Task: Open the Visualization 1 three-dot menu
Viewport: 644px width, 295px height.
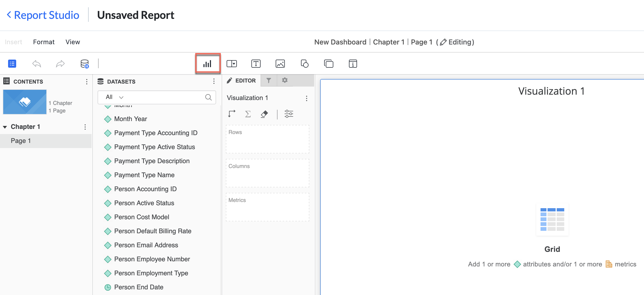Action: 306,98
